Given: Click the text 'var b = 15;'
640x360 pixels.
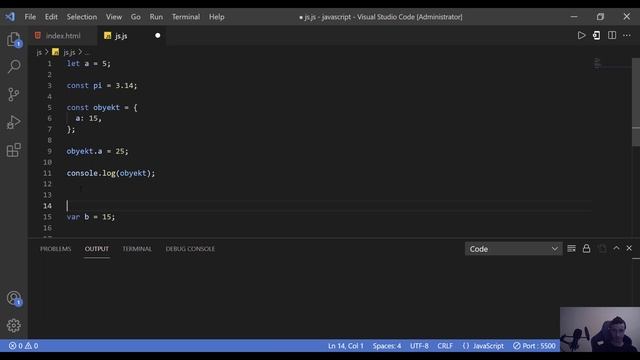Looking at the screenshot, I should [x=91, y=217].
